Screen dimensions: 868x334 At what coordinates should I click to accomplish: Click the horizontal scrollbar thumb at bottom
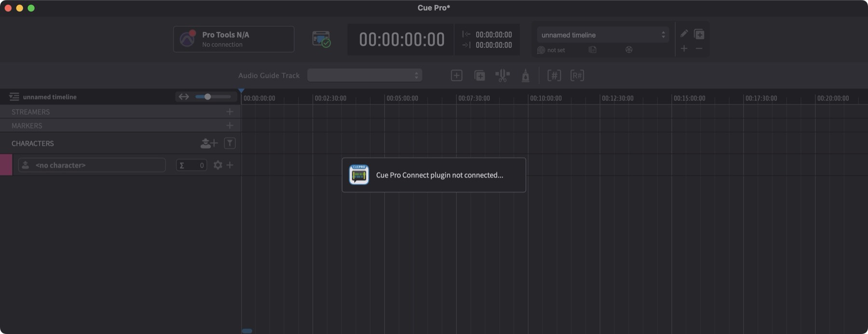pos(247,331)
